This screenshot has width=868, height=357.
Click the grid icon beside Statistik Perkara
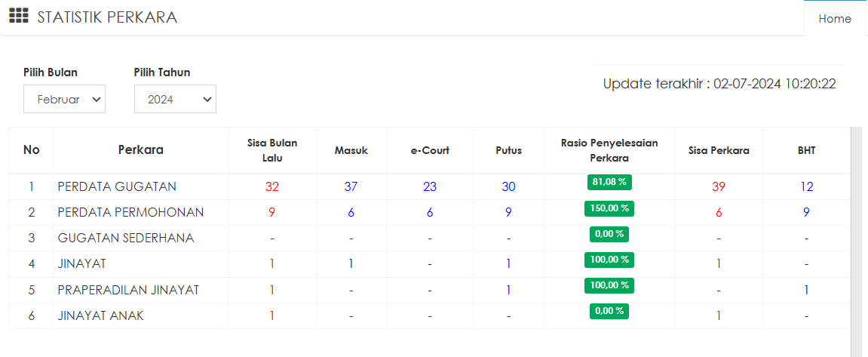click(19, 17)
